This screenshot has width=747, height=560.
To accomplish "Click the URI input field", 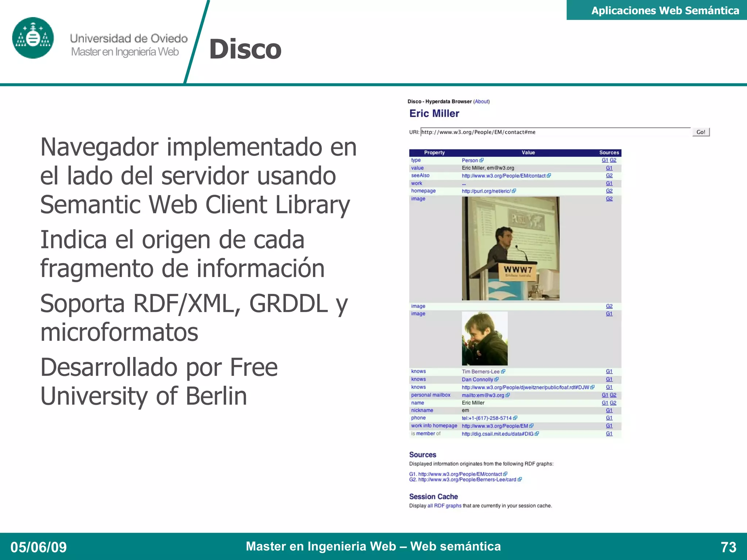I will click(555, 132).
